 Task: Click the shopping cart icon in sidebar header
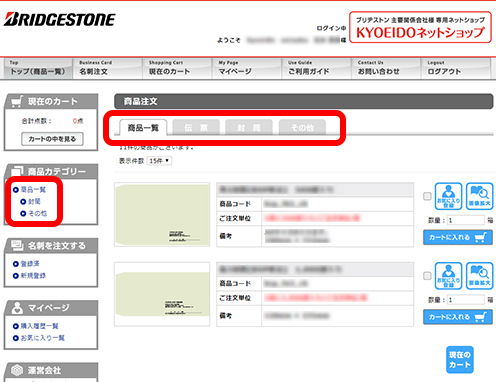[17, 101]
